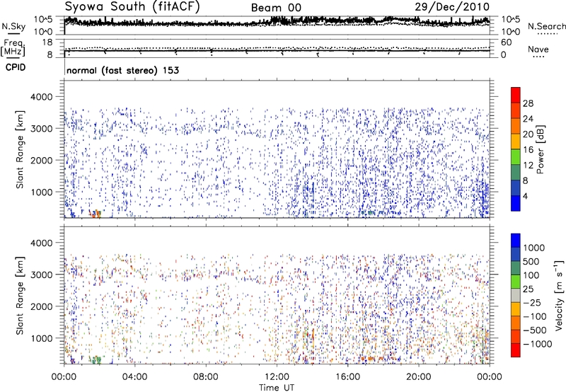Click the 'Time UT' axis title
The height and width of the screenshot is (392, 566).
tap(277, 388)
